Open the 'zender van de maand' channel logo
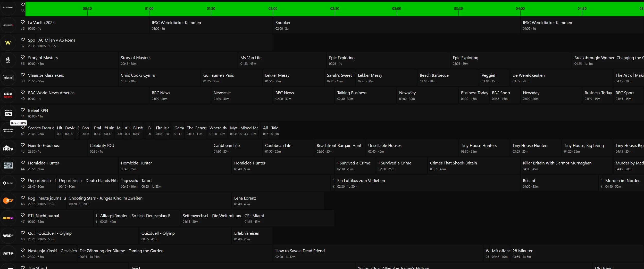 click(x=8, y=130)
